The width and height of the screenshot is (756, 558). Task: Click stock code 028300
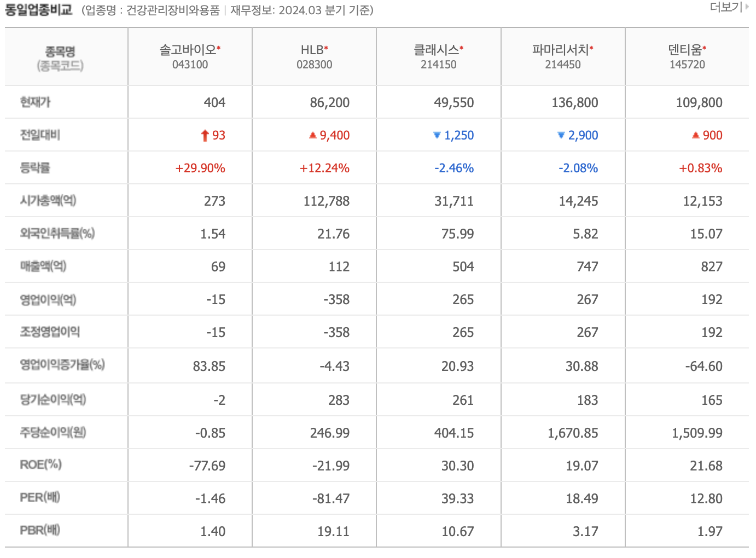click(315, 65)
